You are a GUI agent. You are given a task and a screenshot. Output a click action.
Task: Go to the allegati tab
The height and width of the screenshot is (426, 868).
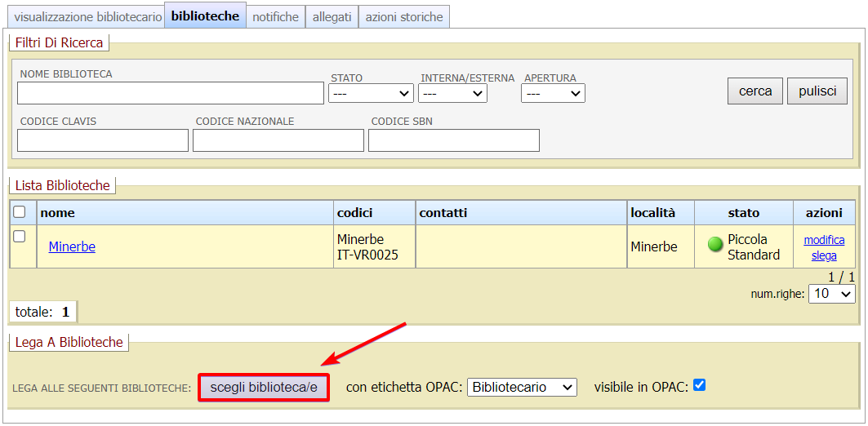(x=332, y=16)
